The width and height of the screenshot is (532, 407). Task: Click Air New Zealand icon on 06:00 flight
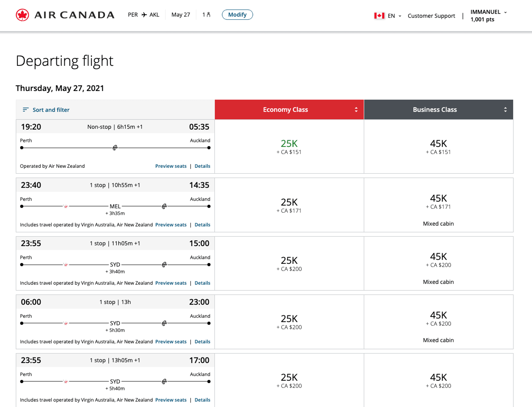pos(164,323)
